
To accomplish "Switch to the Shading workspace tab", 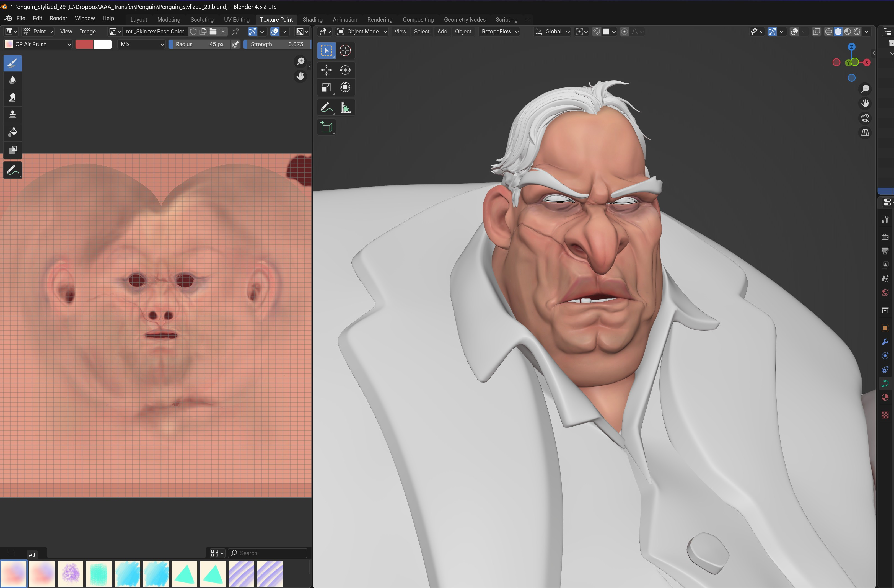I will coord(312,20).
